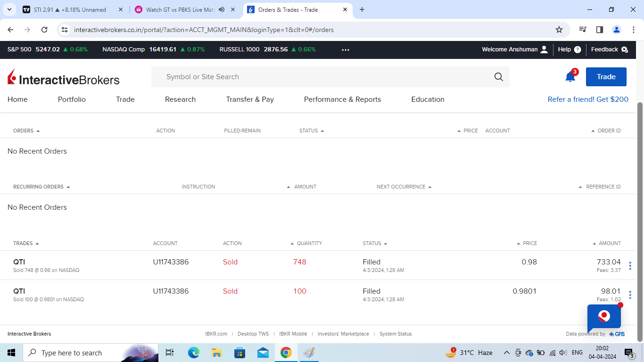Click the Help question mark icon

click(x=578, y=49)
